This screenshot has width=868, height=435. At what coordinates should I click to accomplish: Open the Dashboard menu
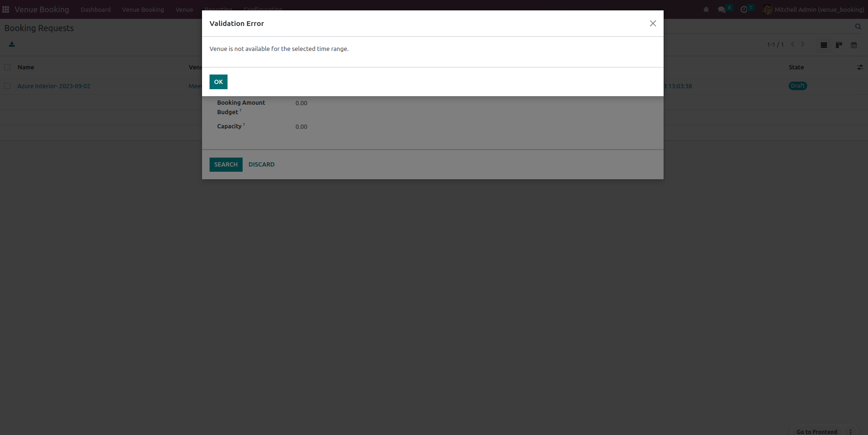pos(95,9)
